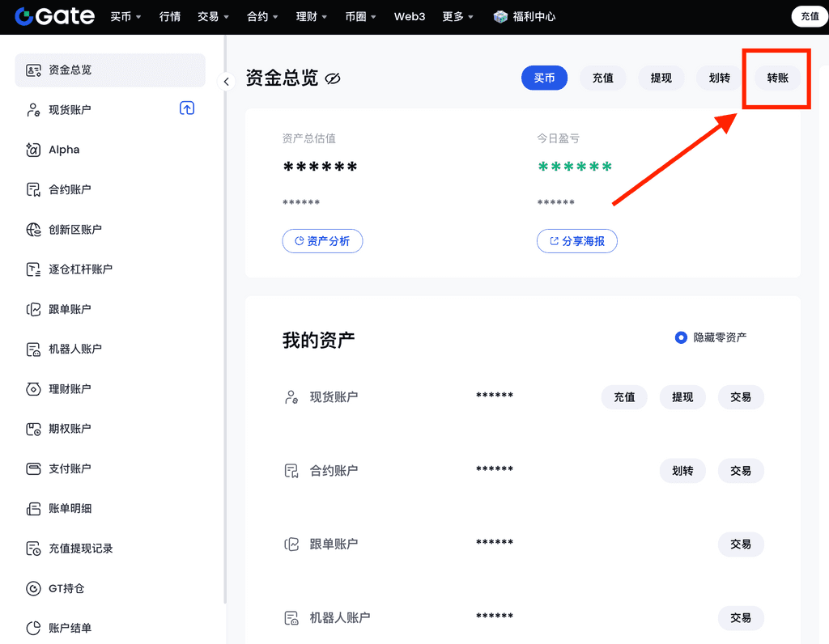829x644 pixels.
Task: Expand the 买币 dropdown in the top nav
Action: click(125, 16)
